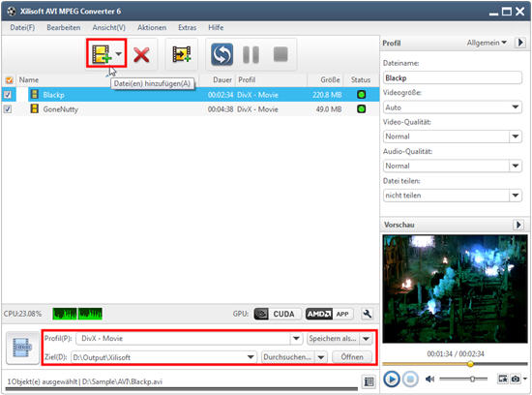Open the Aktionen menu
The height and width of the screenshot is (395, 532).
coord(152,27)
